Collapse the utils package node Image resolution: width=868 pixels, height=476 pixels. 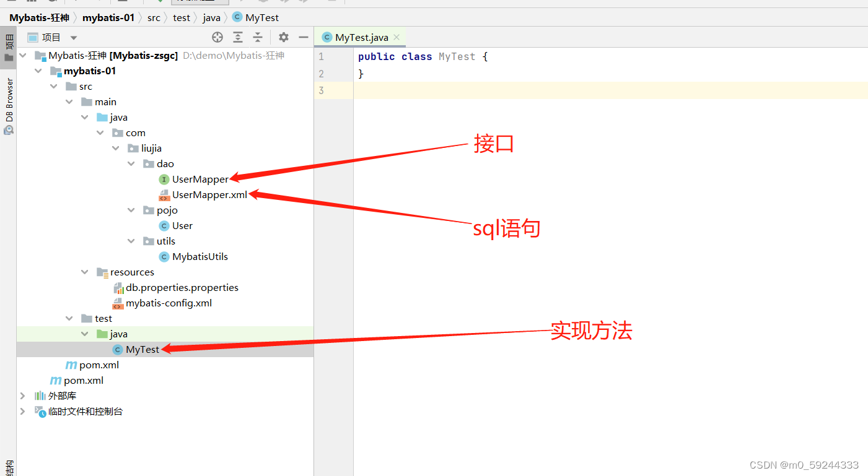point(131,241)
